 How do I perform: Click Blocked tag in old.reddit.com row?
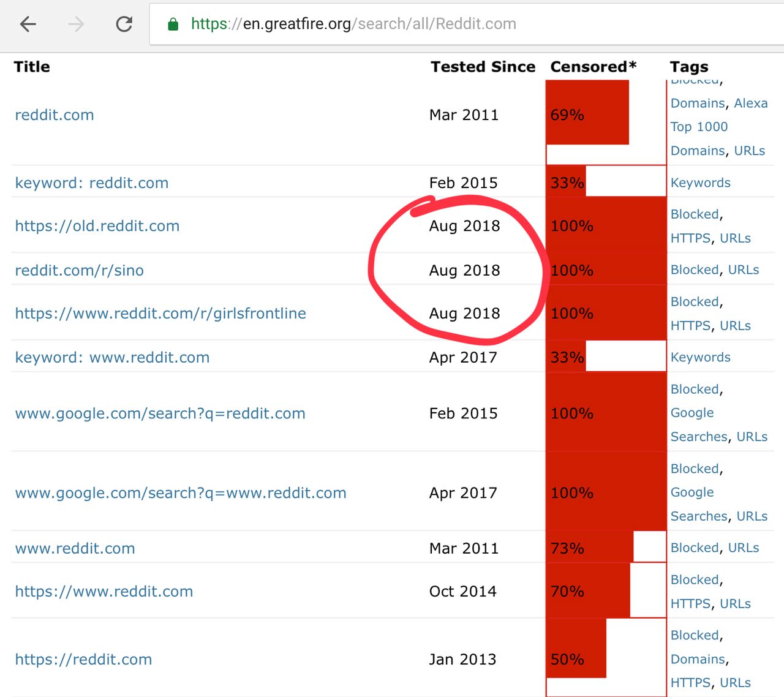click(695, 214)
